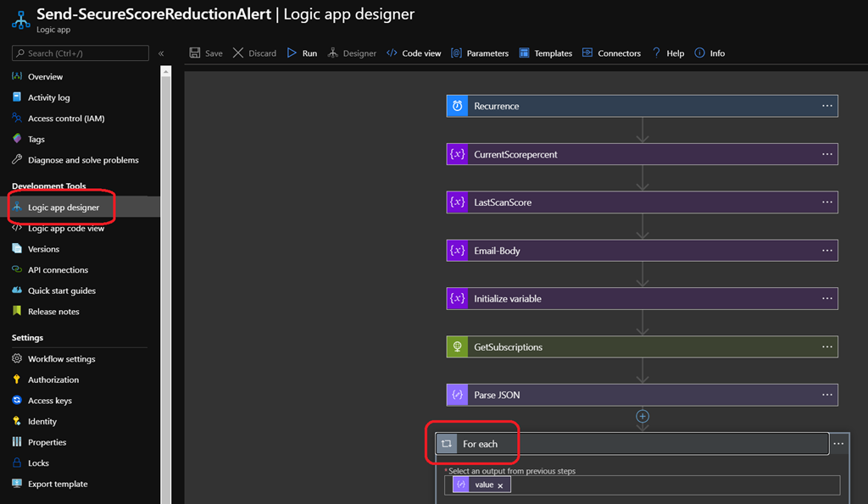Click the sidebar search box
The height and width of the screenshot is (504, 868).
[81, 53]
